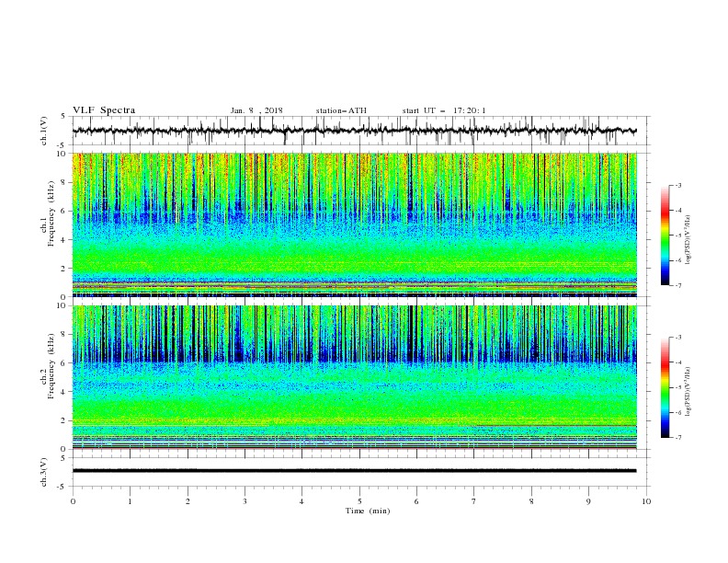The width and height of the screenshot is (728, 563).
Task: Click the 'VLF Spectra' title text
Action: 104,110
